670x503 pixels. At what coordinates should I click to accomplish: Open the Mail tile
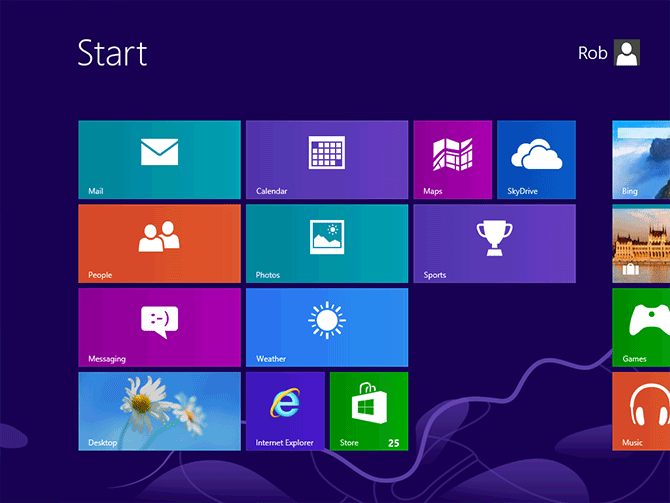159,159
